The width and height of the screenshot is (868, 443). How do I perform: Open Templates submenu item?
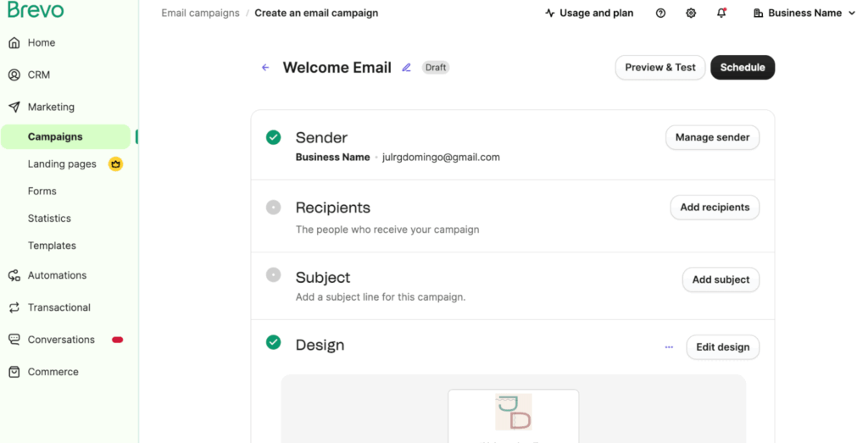pyautogui.click(x=52, y=246)
